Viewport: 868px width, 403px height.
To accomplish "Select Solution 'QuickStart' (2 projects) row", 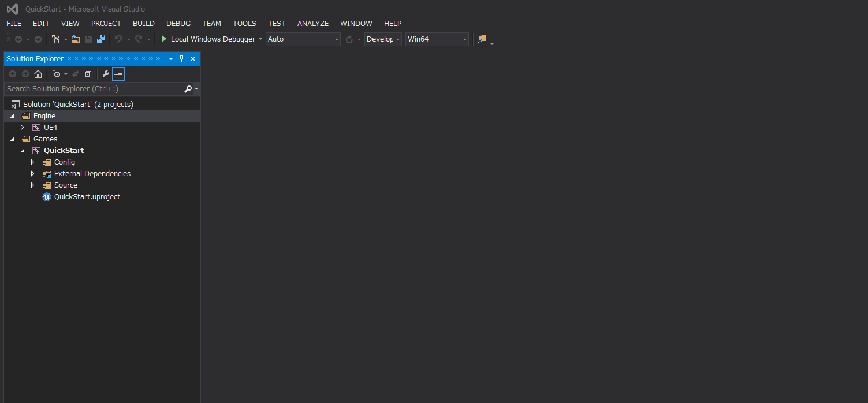I will point(102,105).
